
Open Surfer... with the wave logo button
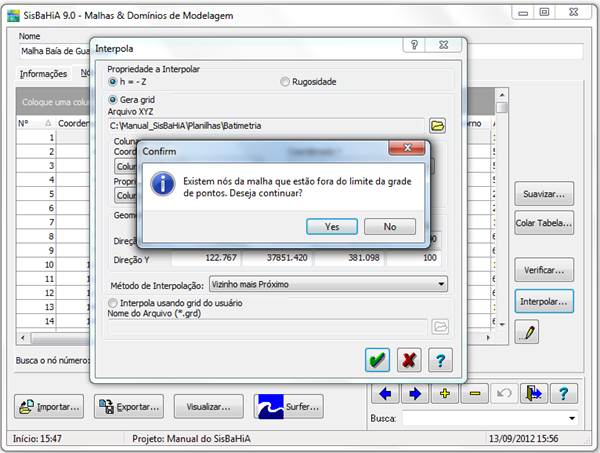(289, 407)
